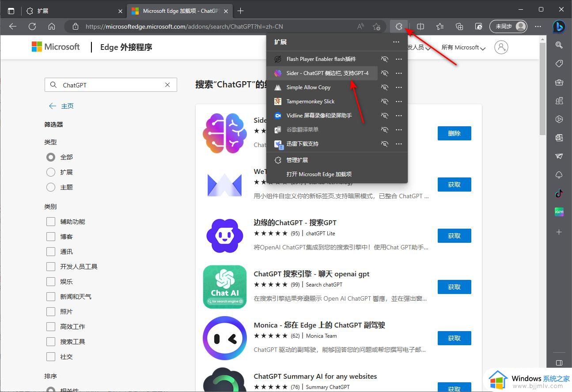This screenshot has width=572, height=392.
Task: Open the 扩展 panel header more menu
Action: 396,42
